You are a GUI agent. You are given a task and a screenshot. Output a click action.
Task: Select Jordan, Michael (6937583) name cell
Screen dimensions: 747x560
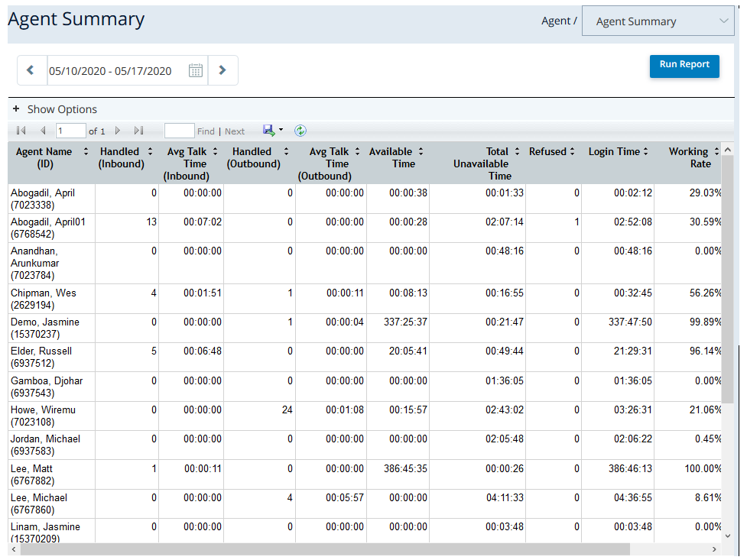point(51,445)
